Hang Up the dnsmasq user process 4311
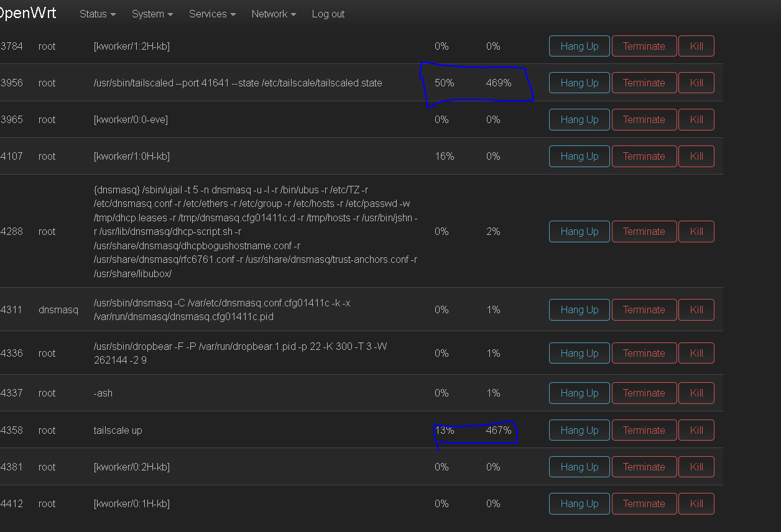 (580, 310)
